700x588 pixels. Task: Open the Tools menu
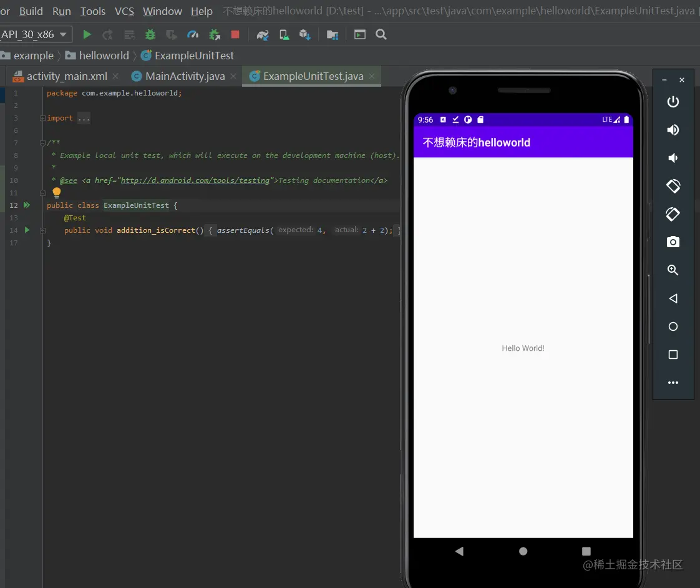click(92, 11)
